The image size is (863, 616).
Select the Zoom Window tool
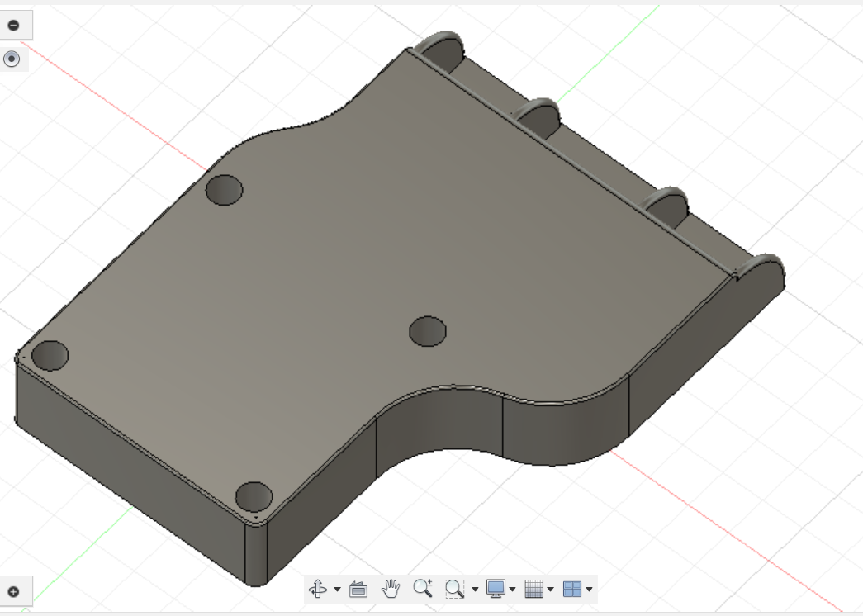(457, 589)
